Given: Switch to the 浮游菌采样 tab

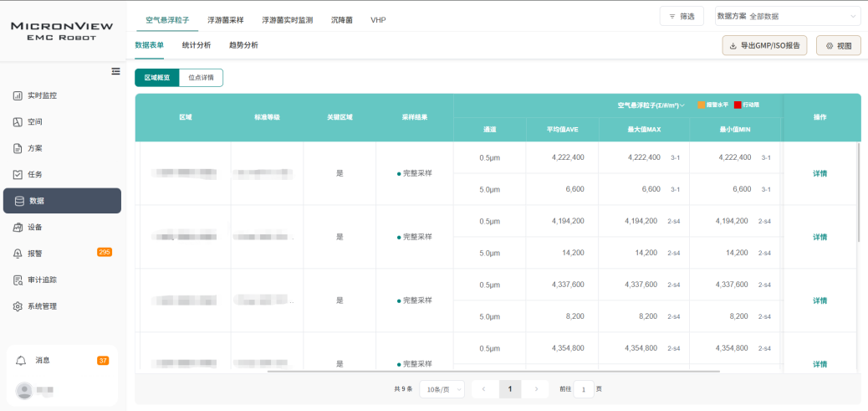Looking at the screenshot, I should (225, 18).
